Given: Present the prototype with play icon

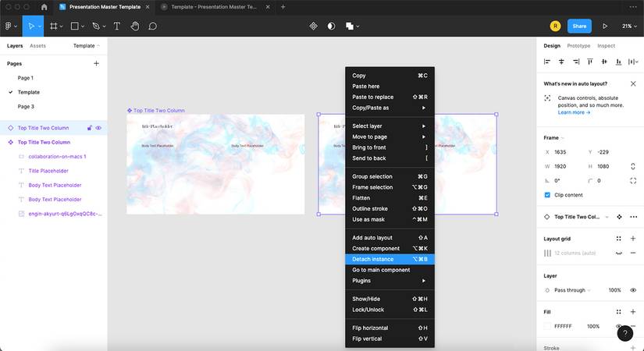Looking at the screenshot, I should 605,27.
